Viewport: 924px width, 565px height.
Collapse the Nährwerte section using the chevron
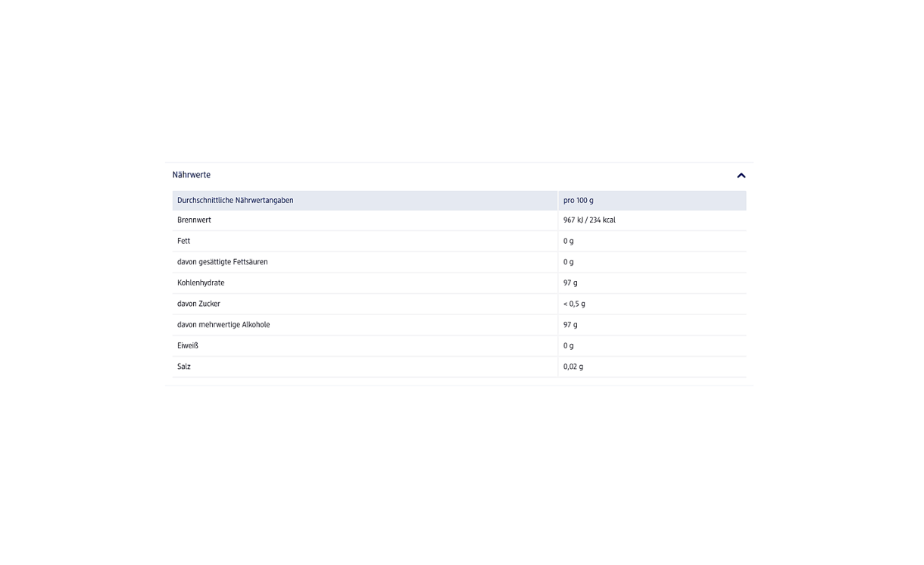pyautogui.click(x=741, y=176)
